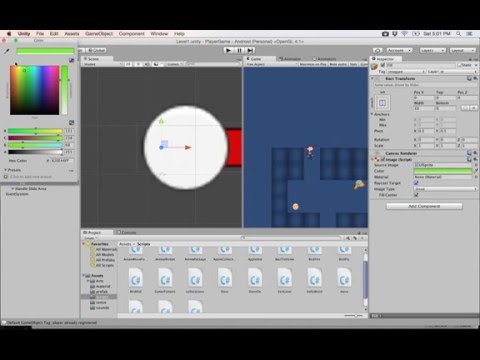Image resolution: width=480 pixels, height=360 pixels.
Task: Open the macOS notification center icon
Action: (470, 34)
